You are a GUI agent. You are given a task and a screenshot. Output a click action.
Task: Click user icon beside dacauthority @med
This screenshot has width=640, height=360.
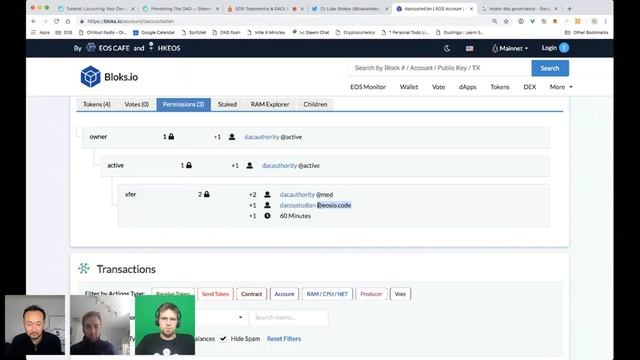267,194
